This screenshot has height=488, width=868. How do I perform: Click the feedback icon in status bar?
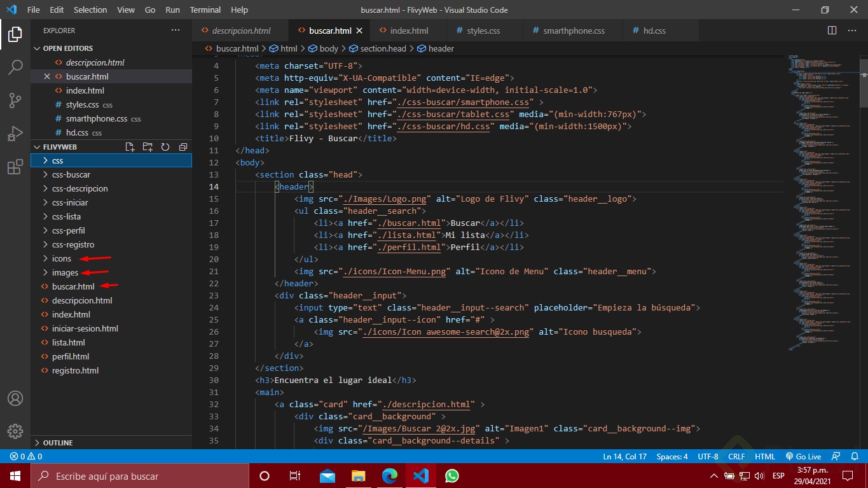click(x=836, y=456)
